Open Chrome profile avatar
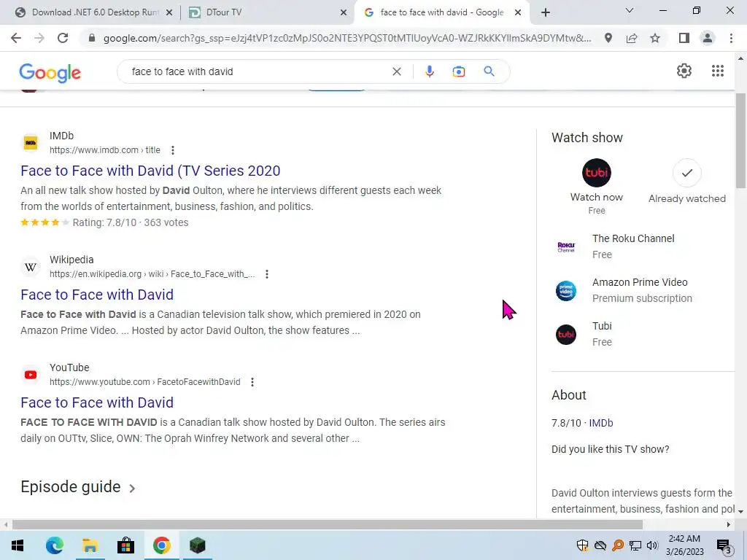This screenshot has width=747, height=560. point(708,38)
